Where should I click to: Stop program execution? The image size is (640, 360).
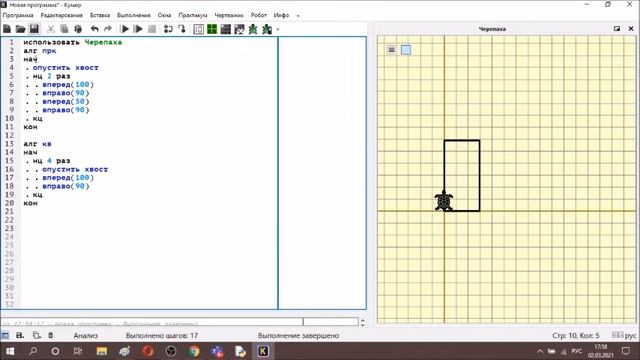click(152, 29)
